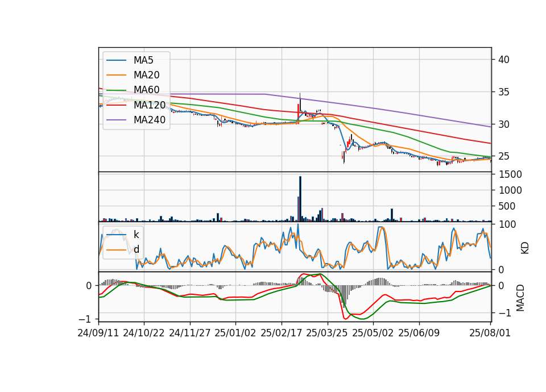
Task: Click the 25/05/02 date tick label
Action: tap(373, 333)
